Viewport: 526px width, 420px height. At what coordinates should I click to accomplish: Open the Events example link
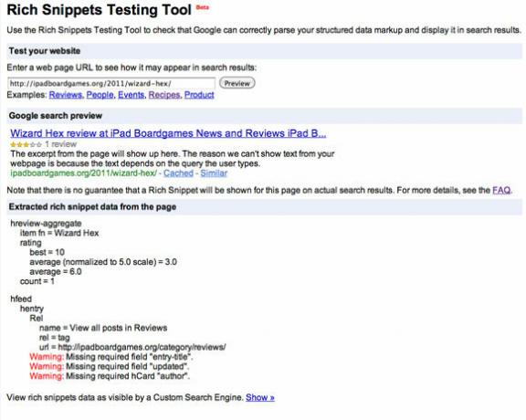[x=131, y=95]
